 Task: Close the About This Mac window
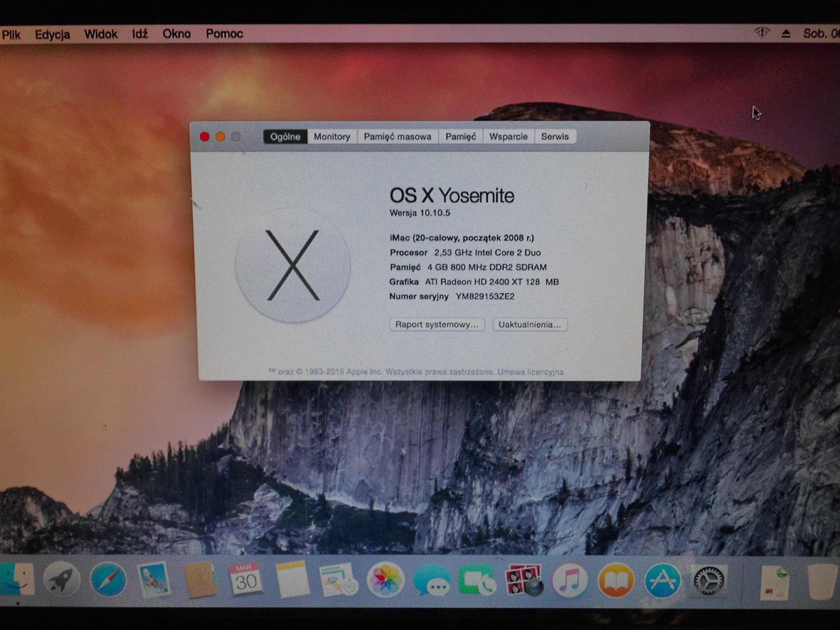[204, 137]
